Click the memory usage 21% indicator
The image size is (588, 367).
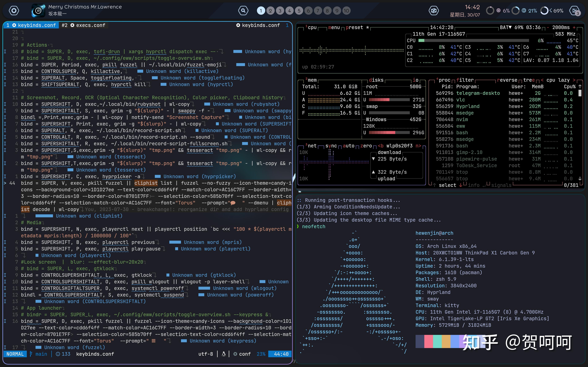515,11
